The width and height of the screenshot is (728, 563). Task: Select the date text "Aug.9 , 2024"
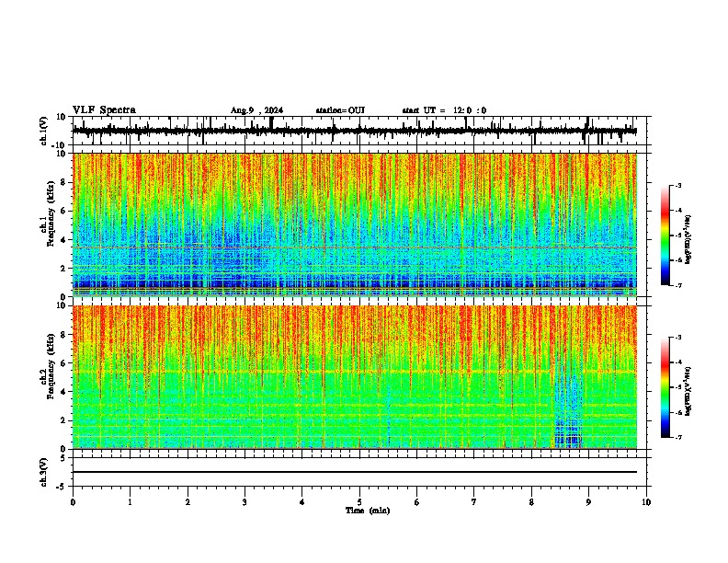pyautogui.click(x=256, y=110)
